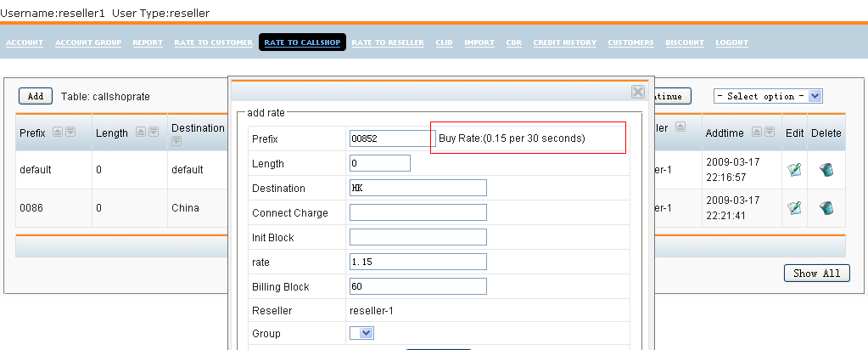Screen dimensions: 868x350
Task: Open the Select option dropdown
Action: [x=768, y=96]
